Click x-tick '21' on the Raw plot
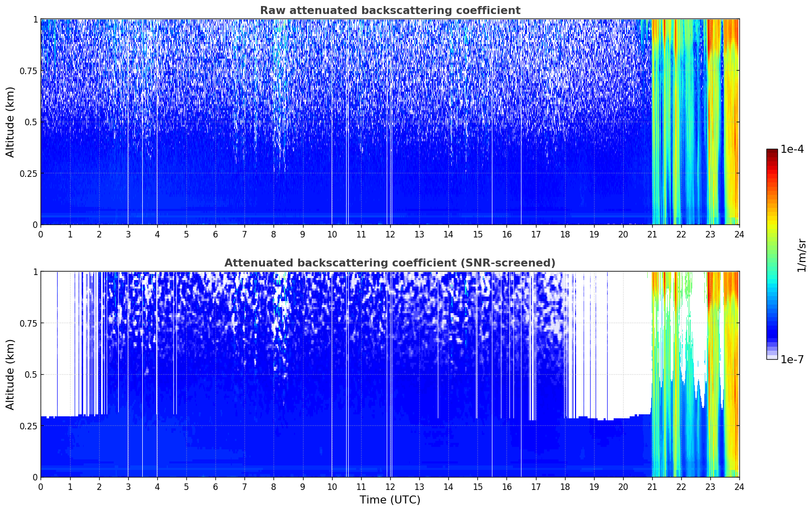The image size is (812, 511). [x=652, y=234]
